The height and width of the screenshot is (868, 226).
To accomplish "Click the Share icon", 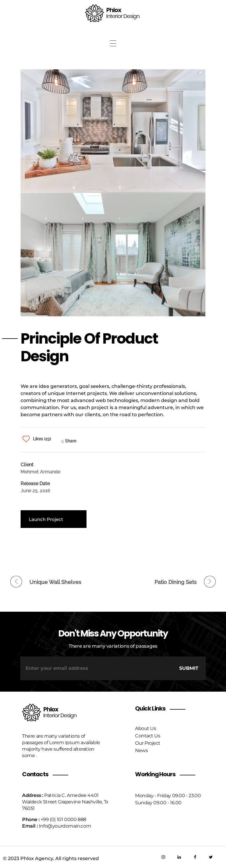I will click(63, 442).
